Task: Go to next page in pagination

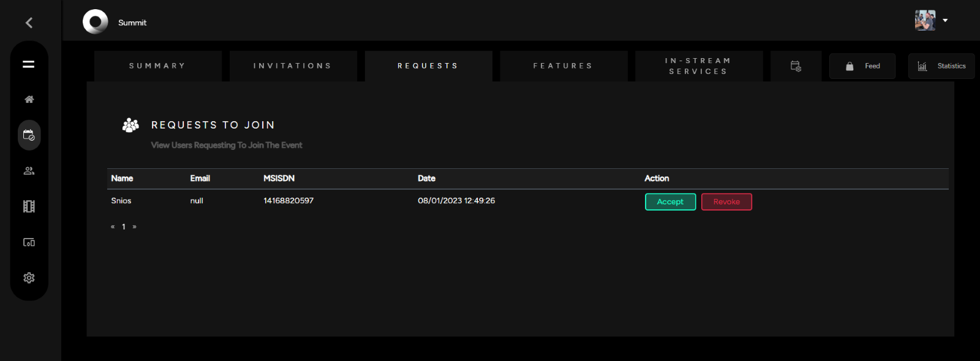Action: click(x=135, y=227)
